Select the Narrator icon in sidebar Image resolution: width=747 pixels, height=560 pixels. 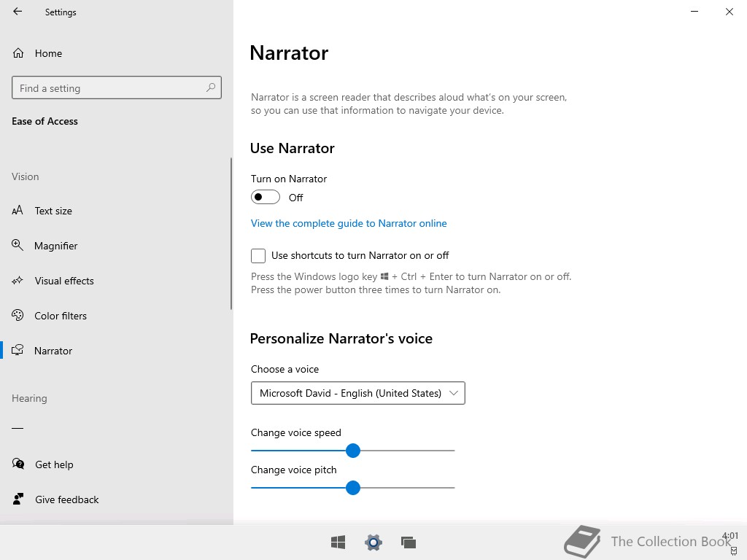[x=18, y=351]
